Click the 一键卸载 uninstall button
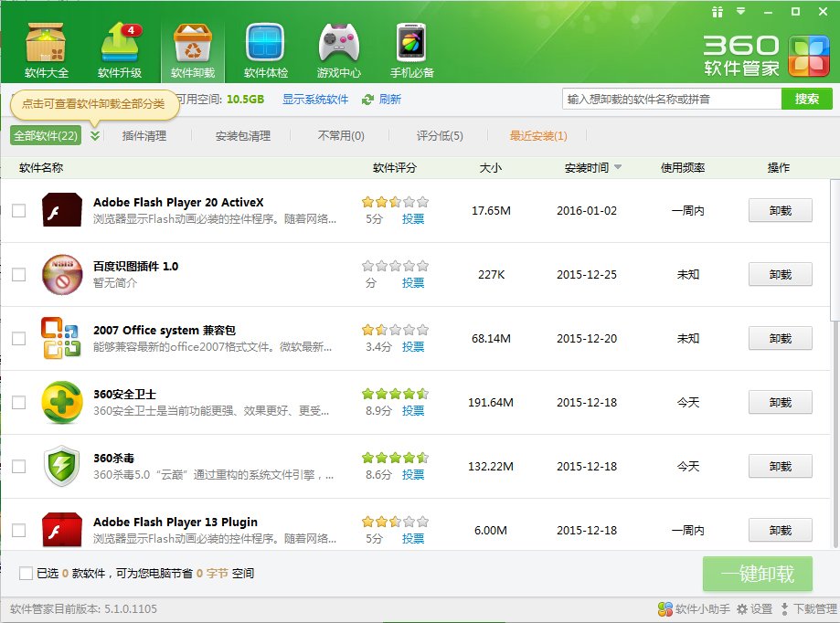This screenshot has width=840, height=623. (x=757, y=574)
